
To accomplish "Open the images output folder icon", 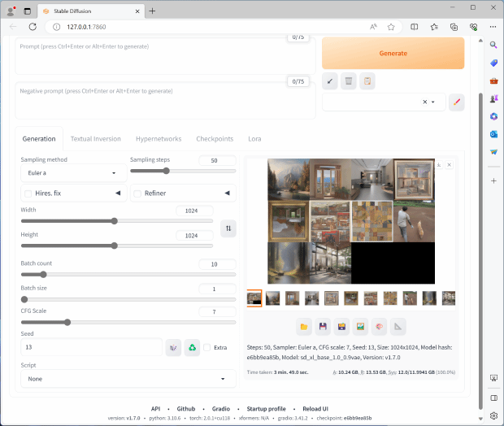I will coord(304,327).
